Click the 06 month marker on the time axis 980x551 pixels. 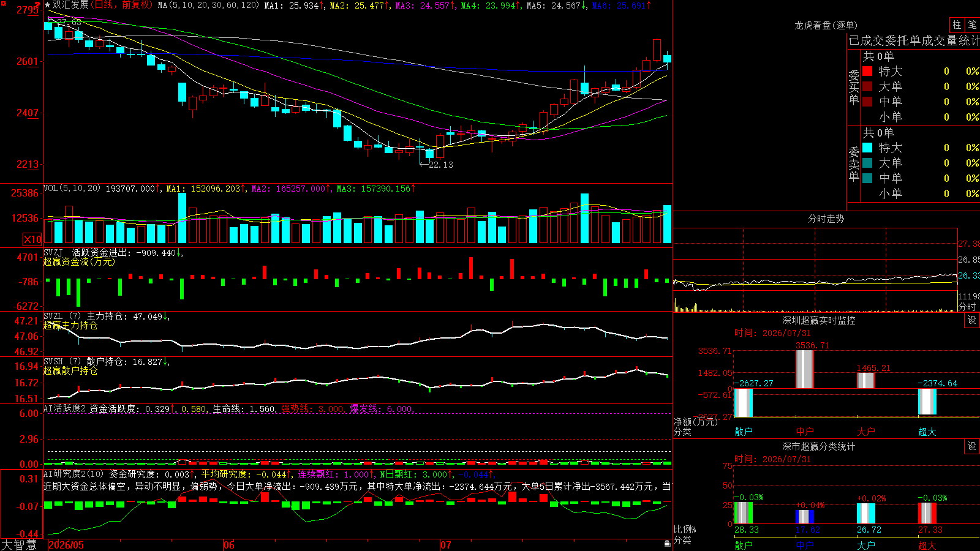pyautogui.click(x=229, y=545)
